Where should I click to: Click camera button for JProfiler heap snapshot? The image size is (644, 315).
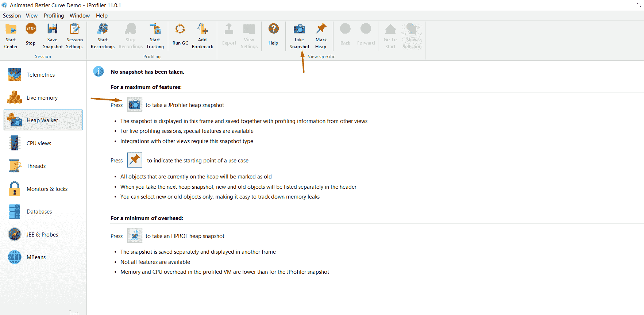pos(135,104)
